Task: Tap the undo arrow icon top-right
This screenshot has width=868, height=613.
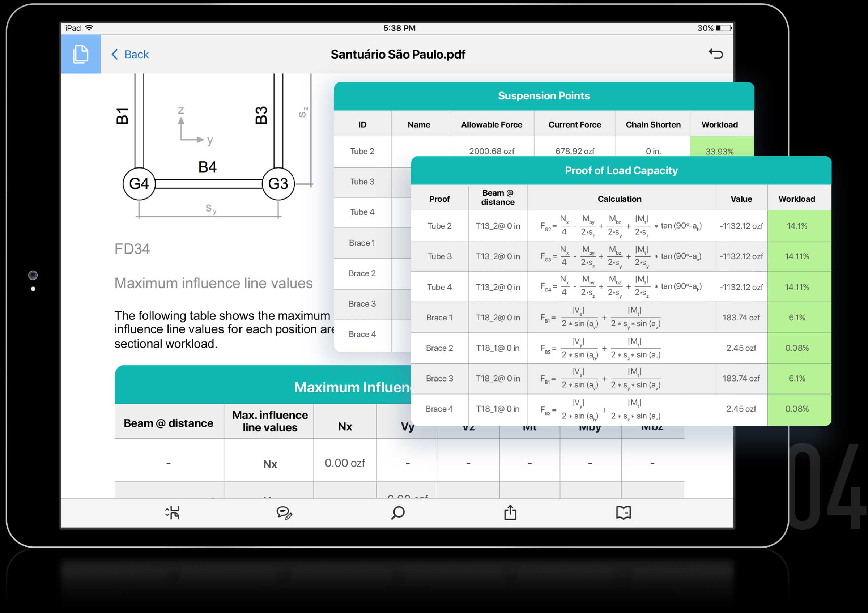Action: pyautogui.click(x=715, y=54)
